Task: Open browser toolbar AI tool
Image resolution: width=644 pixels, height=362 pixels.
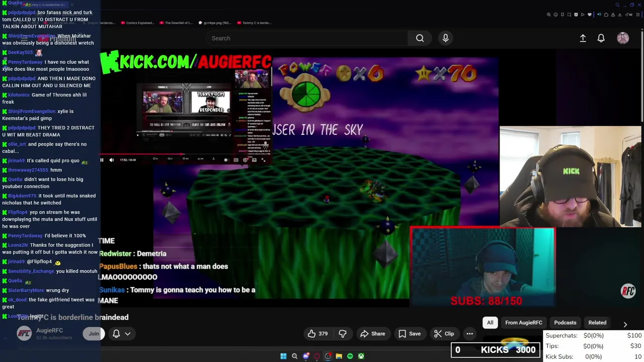Action: [x=629, y=15]
